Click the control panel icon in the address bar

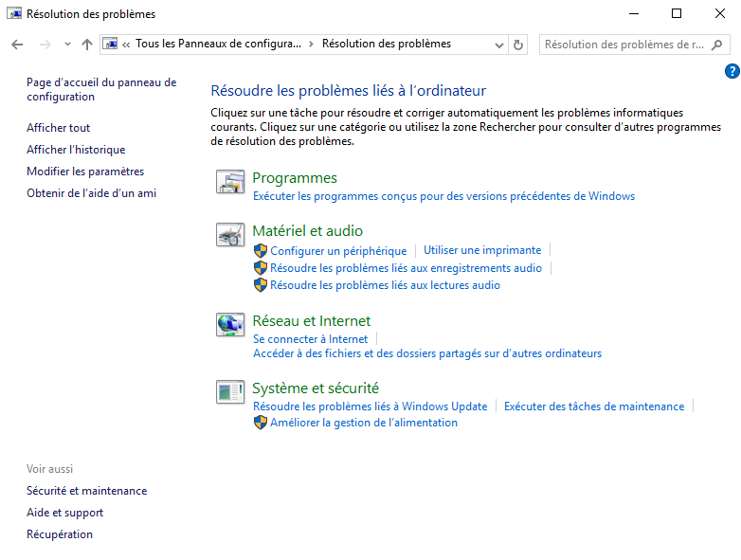click(x=111, y=44)
